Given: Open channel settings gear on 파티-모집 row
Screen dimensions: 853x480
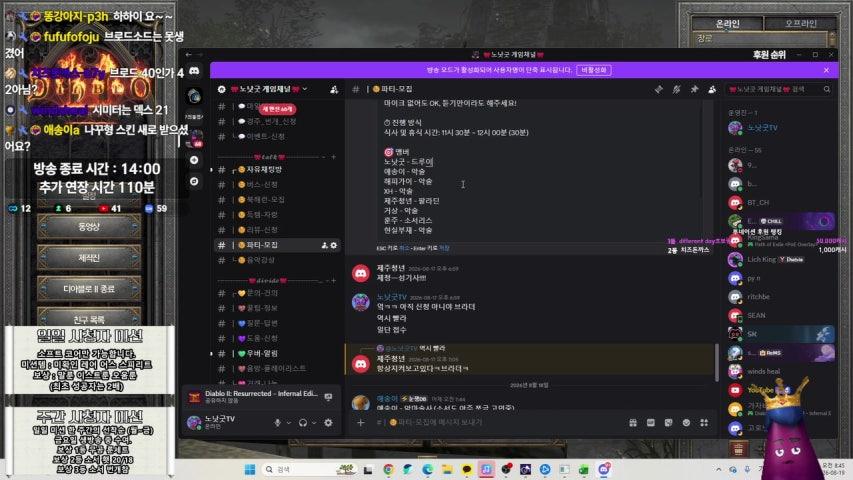Looking at the screenshot, I should point(333,245).
